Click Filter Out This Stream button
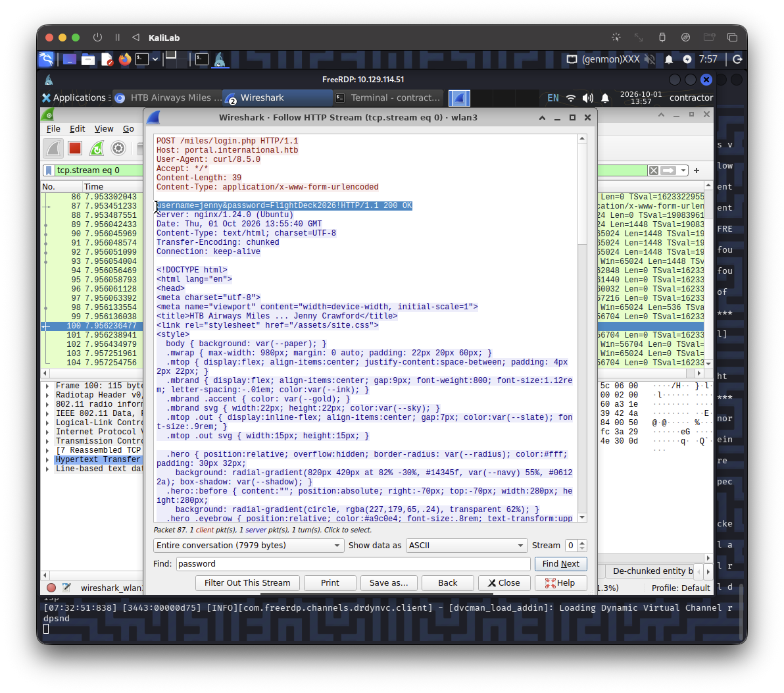The image size is (784, 693). [x=247, y=583]
